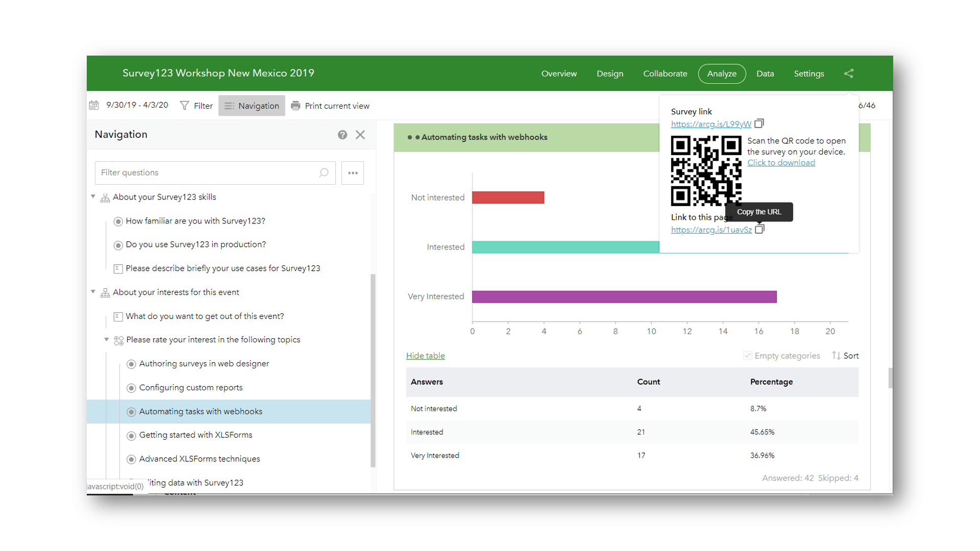Open the Navigation help question mark
Viewport: 980px width, 551px height.
click(342, 135)
